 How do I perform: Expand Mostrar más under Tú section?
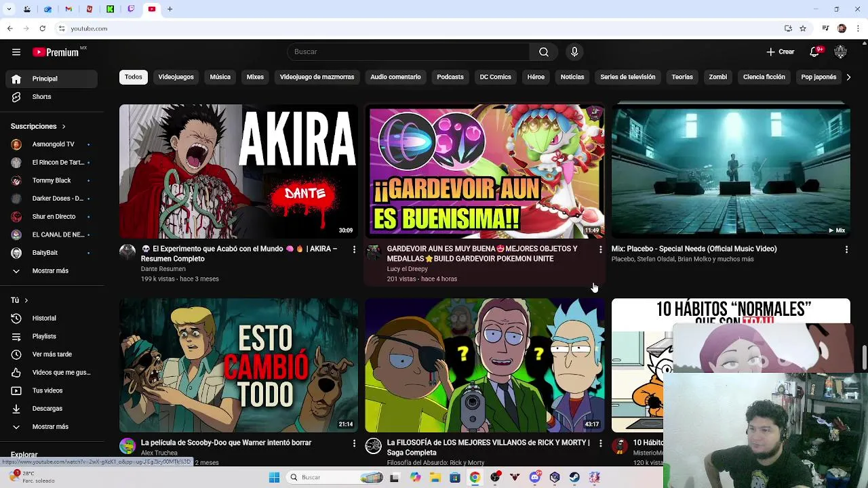pyautogui.click(x=52, y=426)
